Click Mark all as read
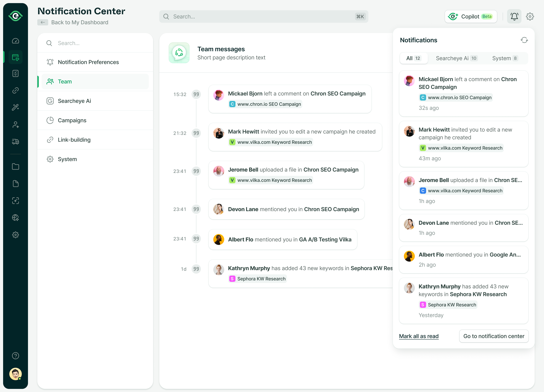Image resolution: width=544 pixels, height=392 pixels. click(418, 336)
